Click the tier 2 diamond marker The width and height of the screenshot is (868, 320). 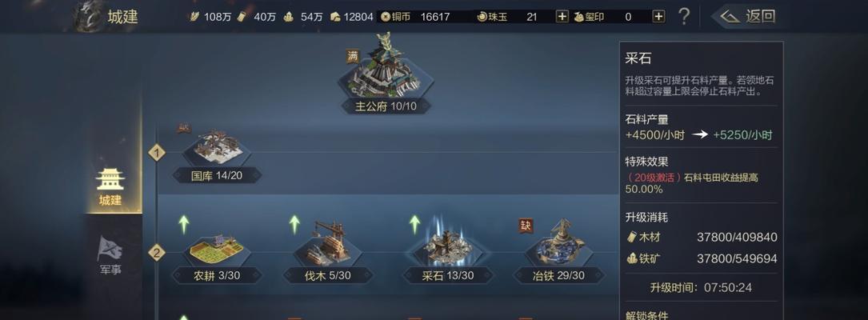157,253
